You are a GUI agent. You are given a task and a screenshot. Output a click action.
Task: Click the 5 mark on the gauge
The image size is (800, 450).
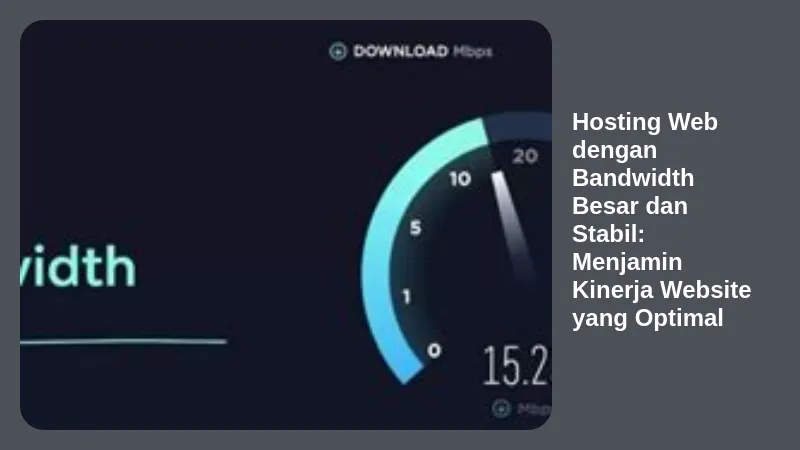[x=415, y=228]
